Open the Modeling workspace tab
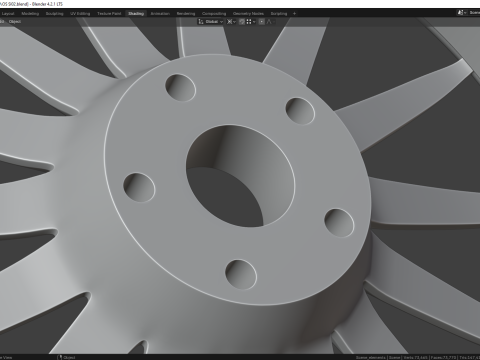The image size is (480, 360). [30, 14]
